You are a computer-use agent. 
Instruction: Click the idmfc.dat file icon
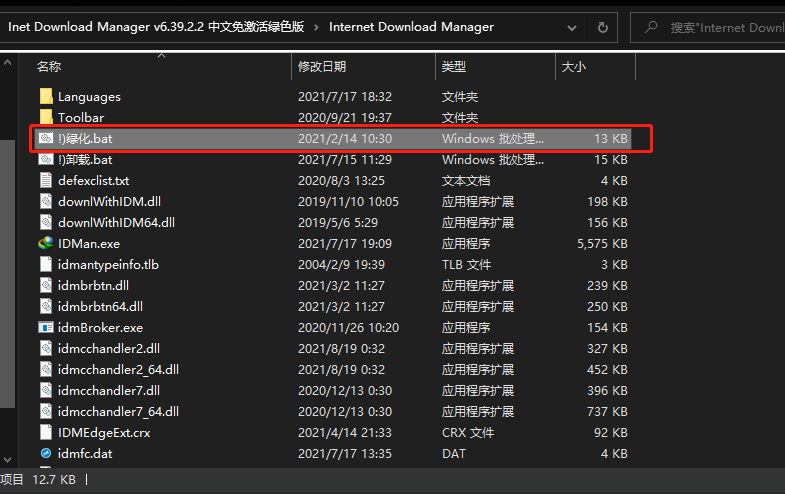[46, 453]
